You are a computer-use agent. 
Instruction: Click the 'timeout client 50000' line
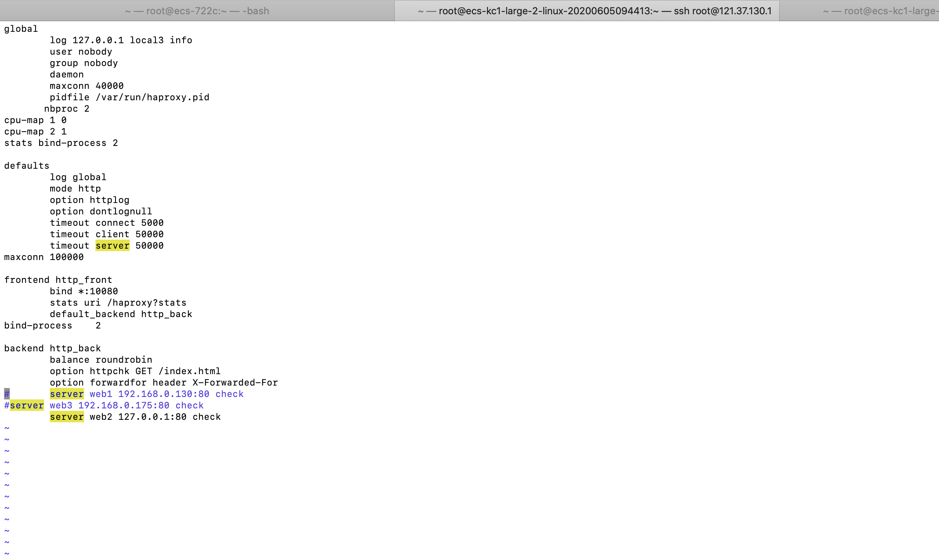tap(106, 234)
